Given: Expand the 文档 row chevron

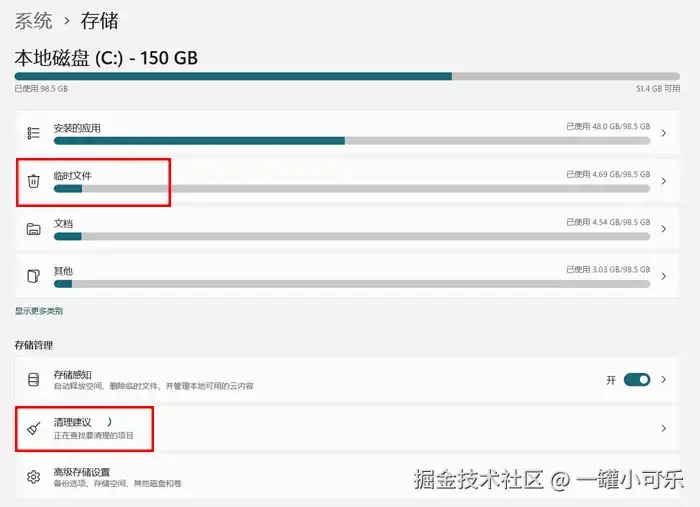Looking at the screenshot, I should pos(663,229).
